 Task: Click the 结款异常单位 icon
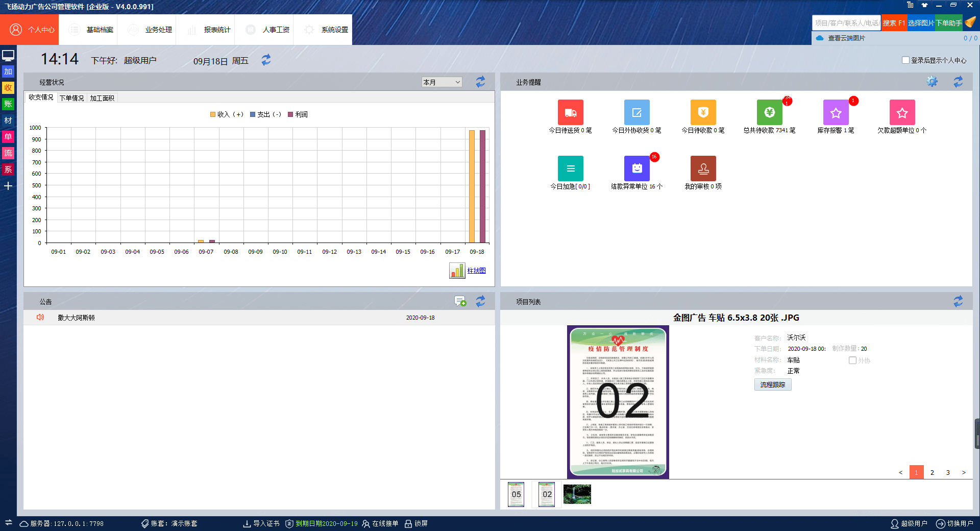pos(636,168)
